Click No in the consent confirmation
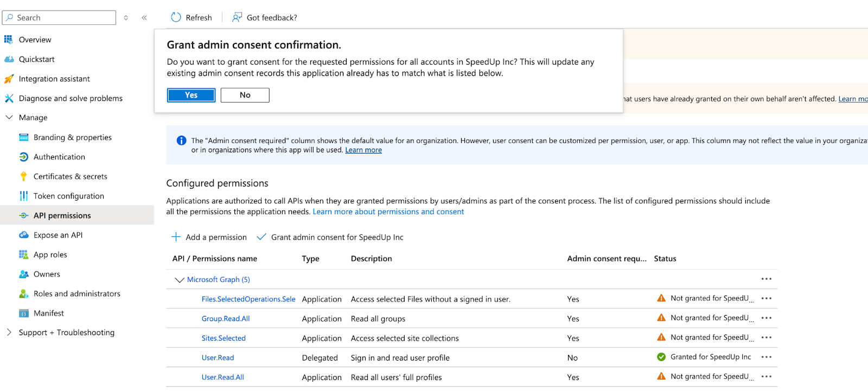The image size is (868, 392). (245, 95)
